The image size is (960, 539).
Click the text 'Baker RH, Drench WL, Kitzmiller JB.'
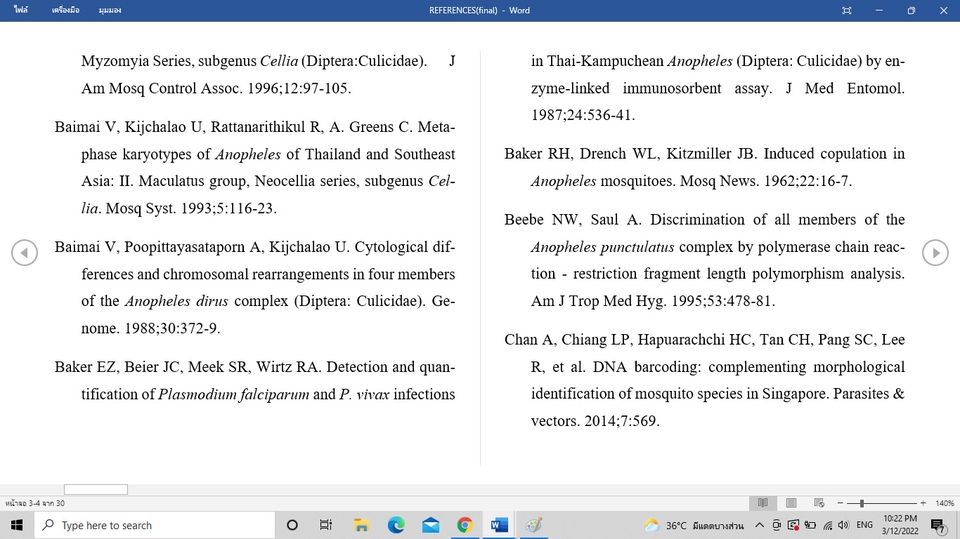(631, 154)
